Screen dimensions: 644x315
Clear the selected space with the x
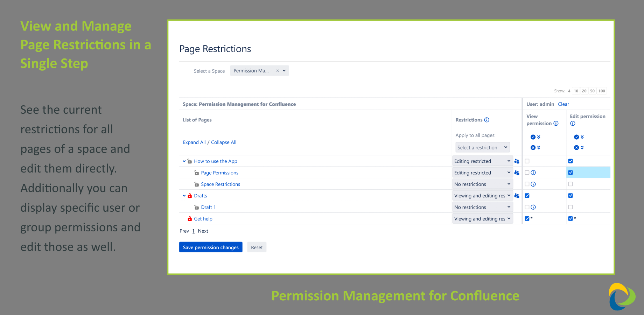tap(278, 71)
